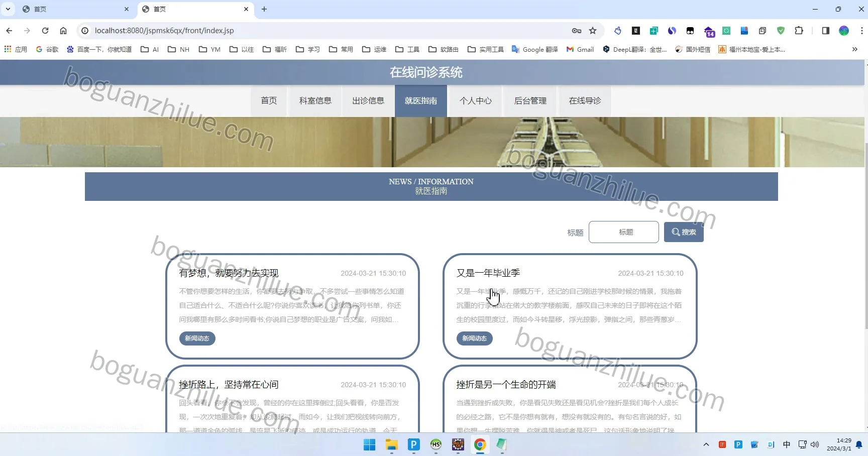Open the Google 翻译 bookmark
The width and height of the screenshot is (868, 456).
(x=534, y=49)
